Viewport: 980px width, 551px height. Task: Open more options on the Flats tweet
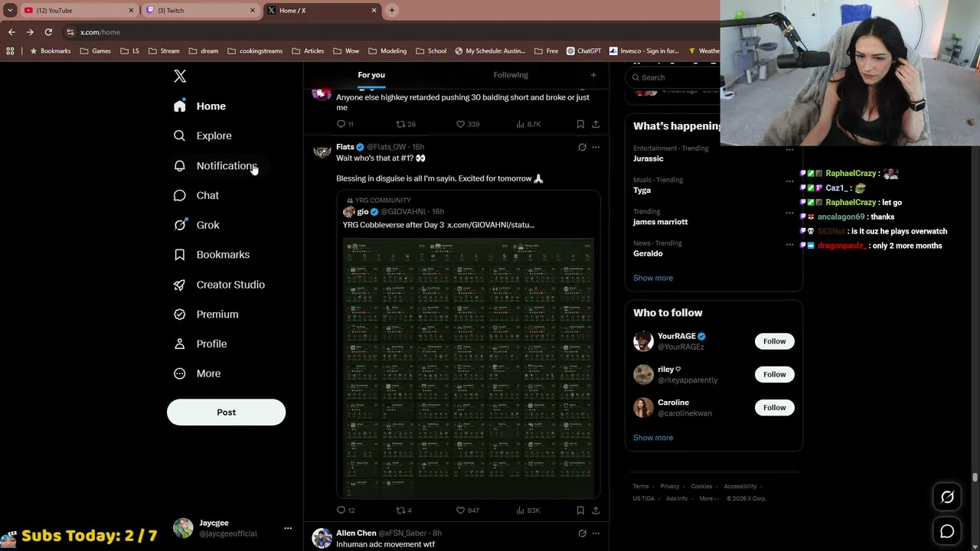[x=596, y=147]
